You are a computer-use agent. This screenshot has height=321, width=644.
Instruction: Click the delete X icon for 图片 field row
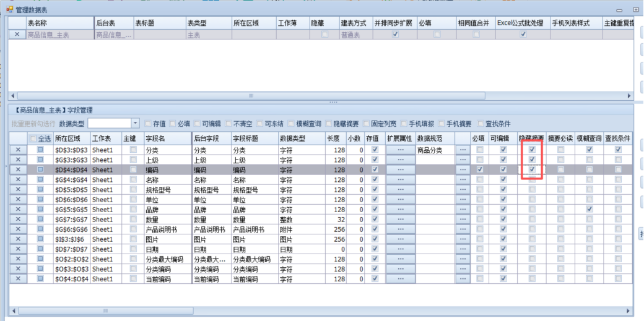(17, 239)
